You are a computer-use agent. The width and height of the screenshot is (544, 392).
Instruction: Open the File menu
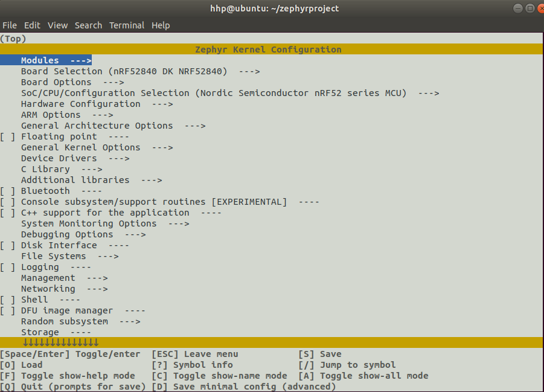tap(10, 25)
